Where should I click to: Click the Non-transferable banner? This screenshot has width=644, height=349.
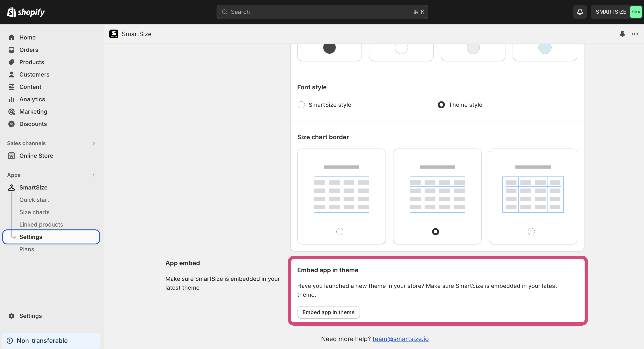click(x=51, y=340)
